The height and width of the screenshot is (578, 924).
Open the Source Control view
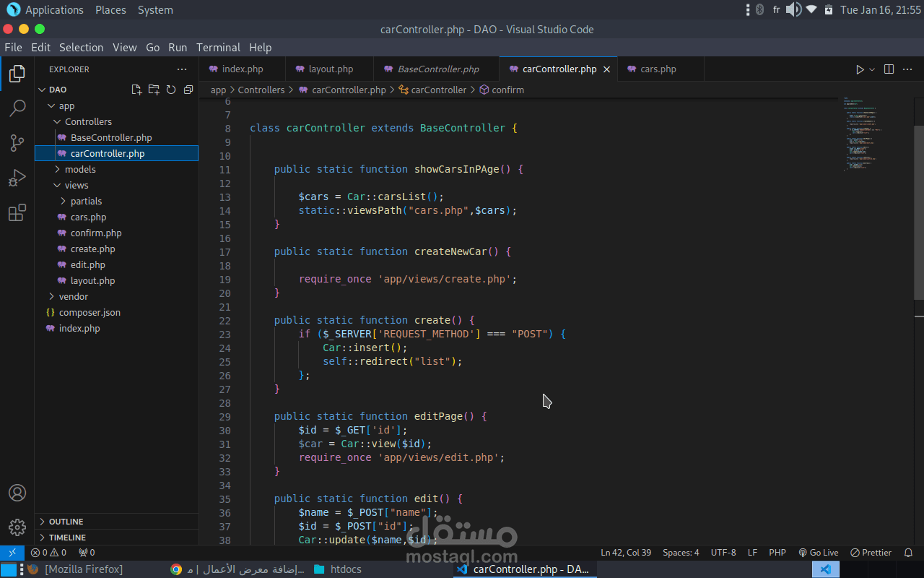point(17,143)
